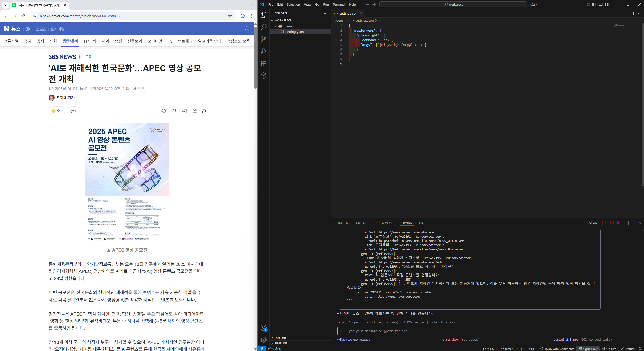Open the Extensions view in the activity bar
Screen dimensions: 644x351
tap(264, 64)
